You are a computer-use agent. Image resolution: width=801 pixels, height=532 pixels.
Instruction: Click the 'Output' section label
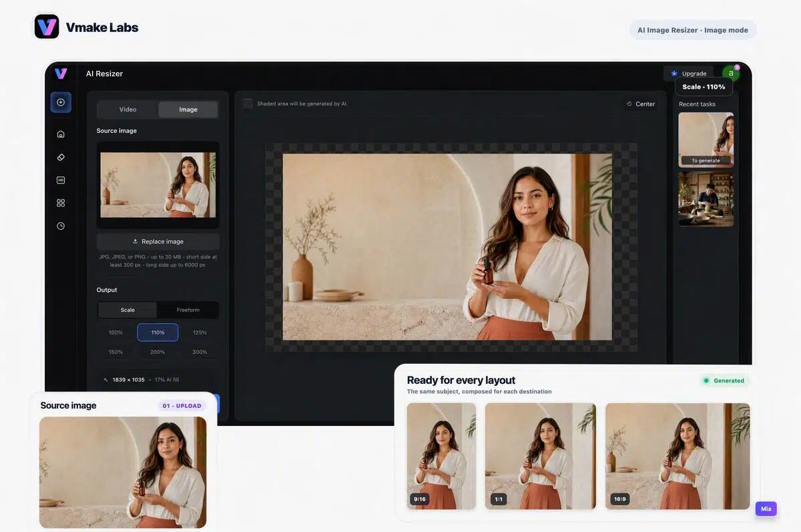107,290
